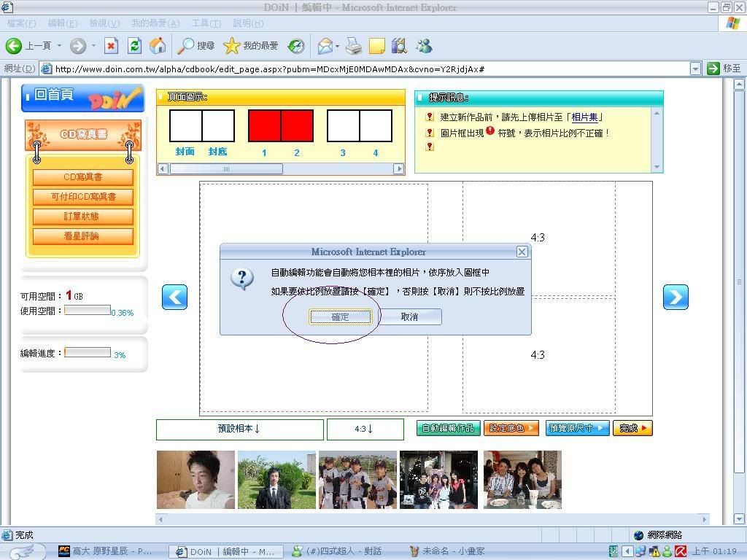Click the 我的最愛 star icon
The width and height of the screenshot is (747, 560).
pyautogui.click(x=232, y=46)
